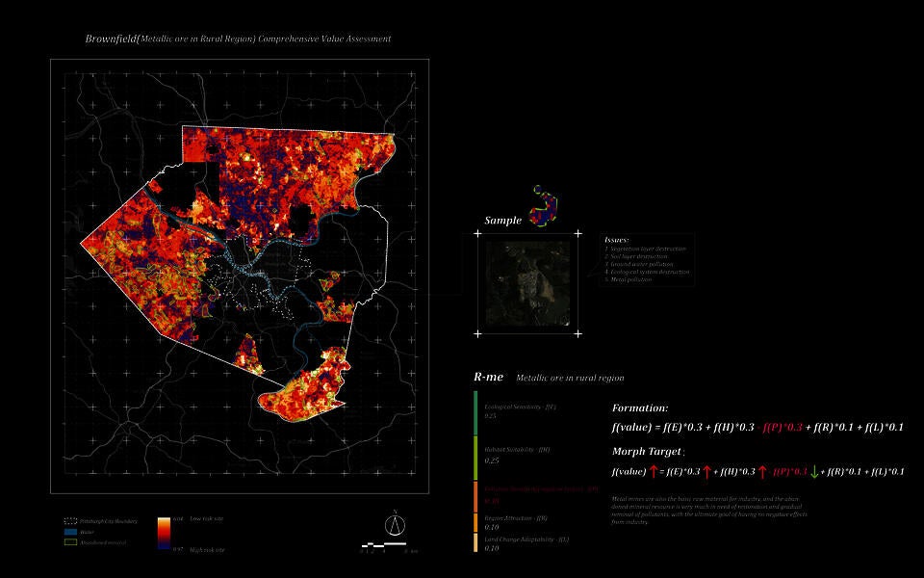Screen dimensions: 924x578
Task: Click the "Abandoned mineral" legend text
Action: coord(103,542)
